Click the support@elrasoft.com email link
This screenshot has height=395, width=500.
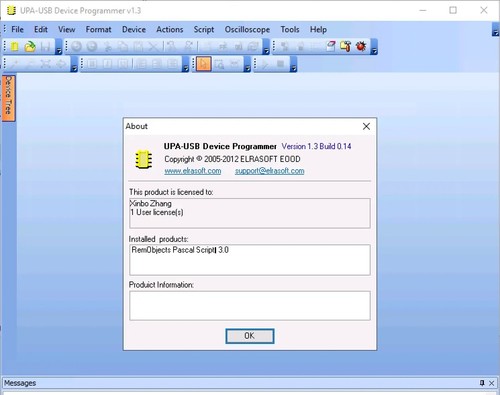(x=269, y=171)
